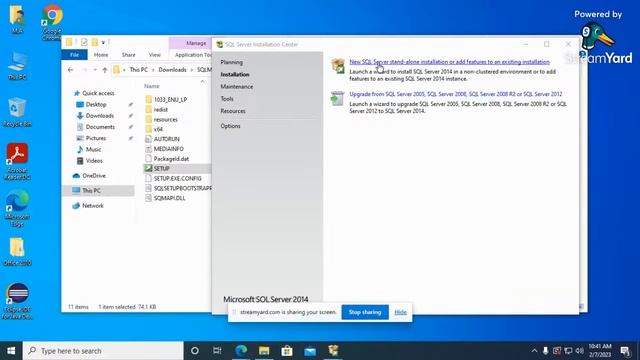Click Name column header in file list
The height and width of the screenshot is (360, 640).
point(151,86)
